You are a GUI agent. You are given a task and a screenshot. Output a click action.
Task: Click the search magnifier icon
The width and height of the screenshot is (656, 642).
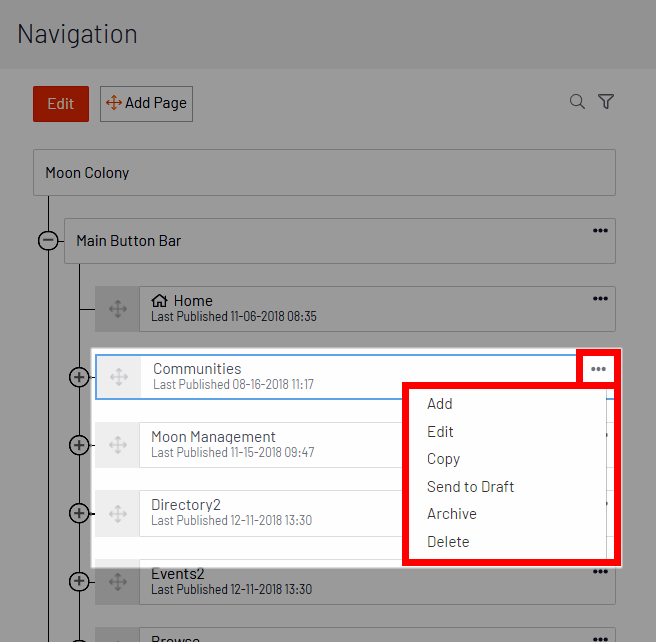click(577, 102)
